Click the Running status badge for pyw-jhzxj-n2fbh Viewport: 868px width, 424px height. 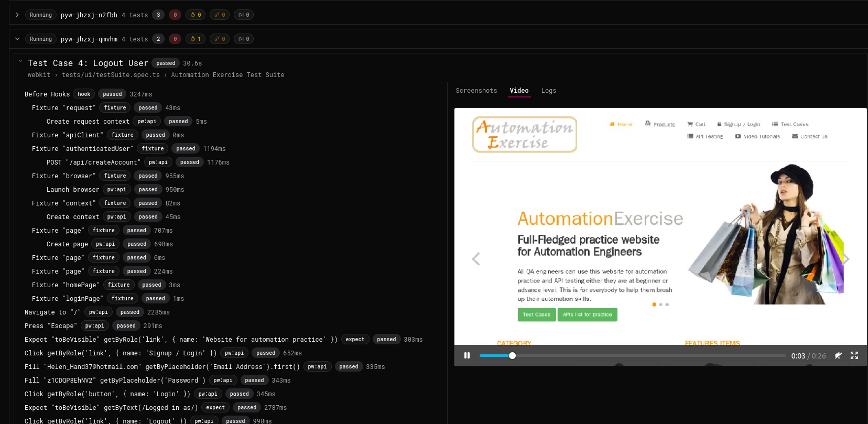point(41,15)
